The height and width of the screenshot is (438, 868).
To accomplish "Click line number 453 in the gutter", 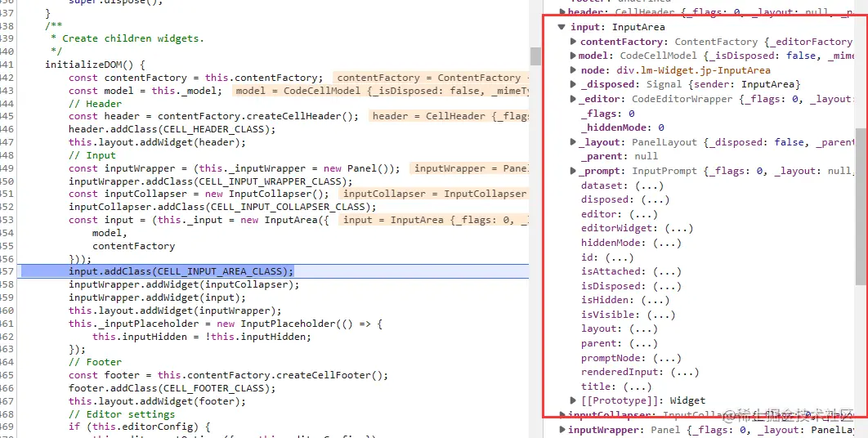I will pyautogui.click(x=7, y=220).
